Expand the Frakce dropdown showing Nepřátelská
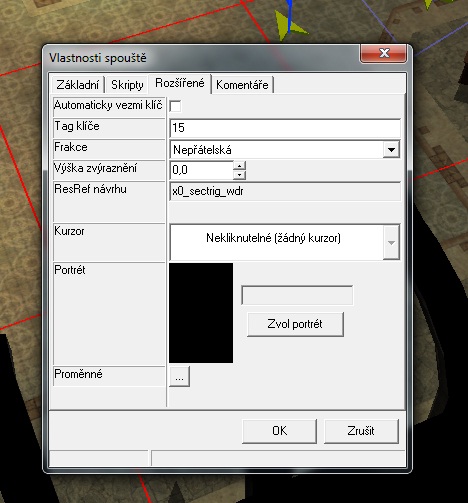468x503 pixels. point(391,150)
